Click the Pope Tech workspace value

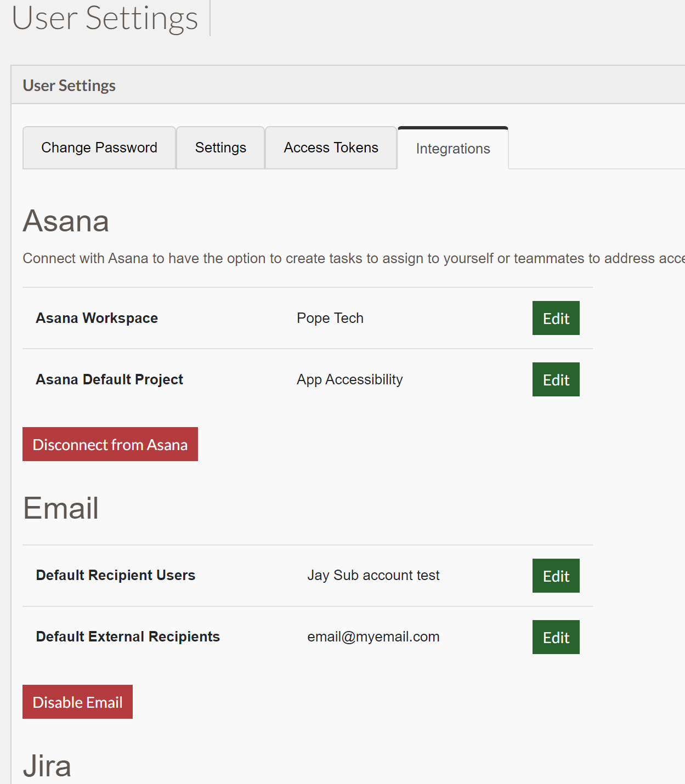[330, 318]
